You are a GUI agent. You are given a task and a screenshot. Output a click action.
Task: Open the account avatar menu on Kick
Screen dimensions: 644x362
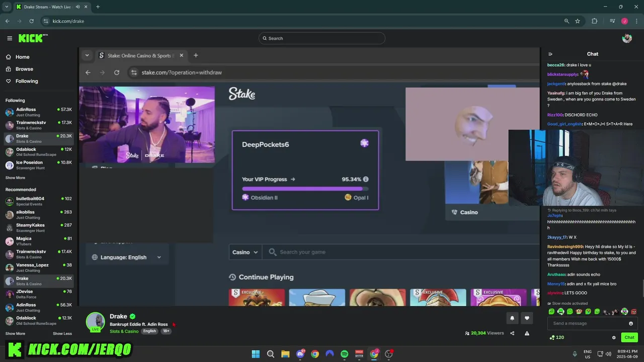pyautogui.click(x=627, y=38)
